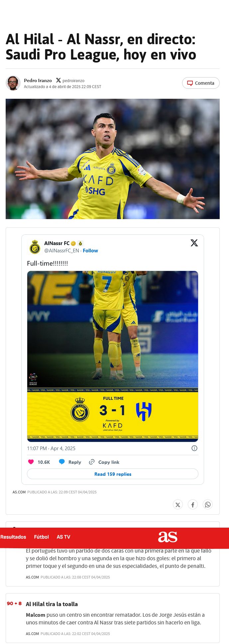Like the AlNassr FC tweet heart icon

[x=31, y=462]
